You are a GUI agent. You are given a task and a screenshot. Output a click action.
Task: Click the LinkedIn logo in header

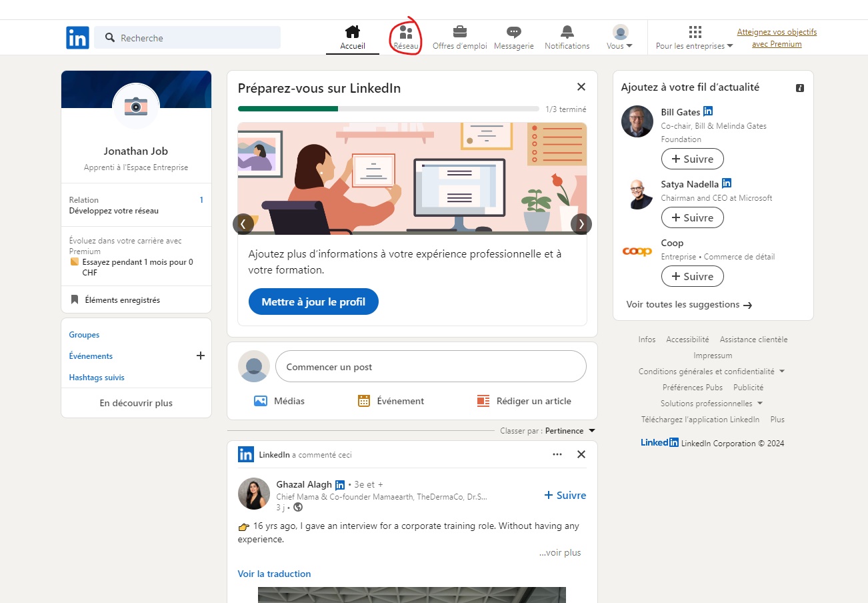coord(77,38)
